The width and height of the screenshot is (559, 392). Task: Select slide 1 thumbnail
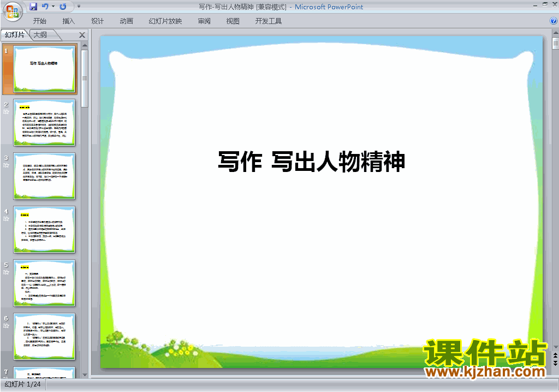tap(44, 68)
